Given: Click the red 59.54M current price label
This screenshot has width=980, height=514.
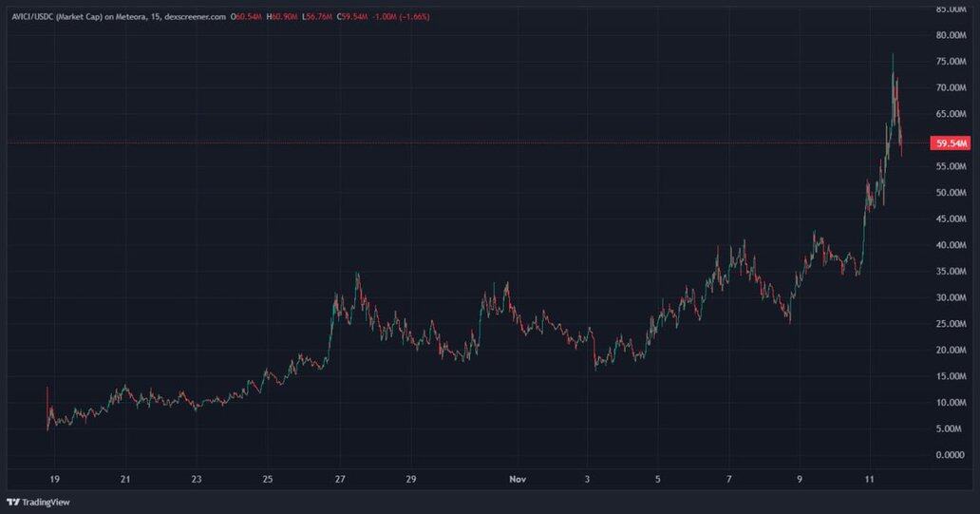Looking at the screenshot, I should (x=952, y=143).
